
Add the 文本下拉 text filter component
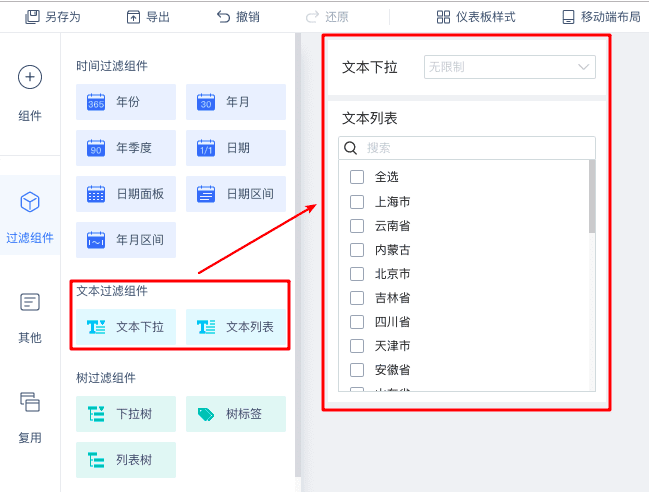(126, 327)
